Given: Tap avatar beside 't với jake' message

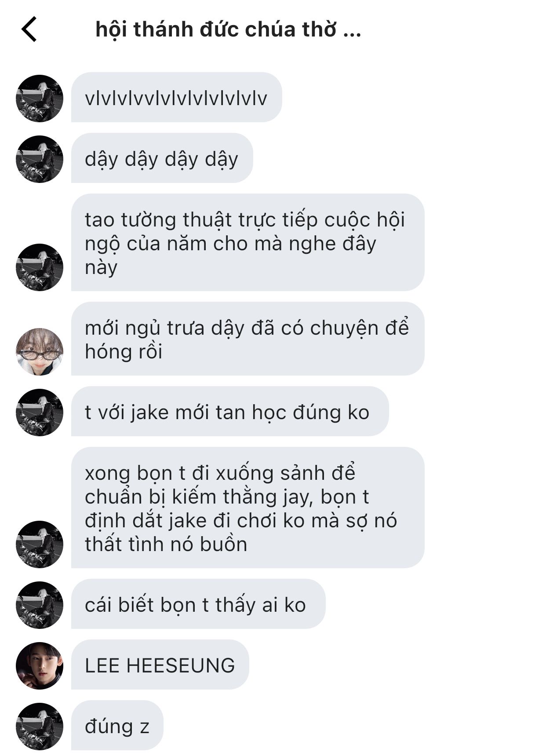Looking at the screenshot, I should (x=40, y=413).
